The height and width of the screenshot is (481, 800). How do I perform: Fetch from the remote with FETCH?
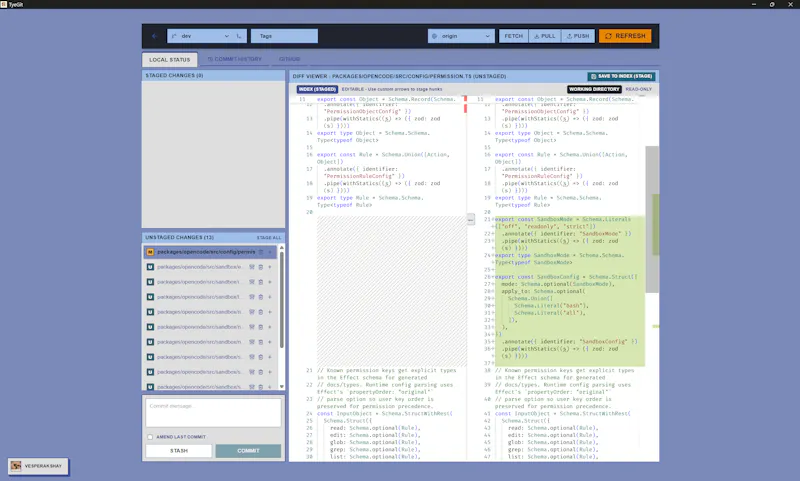[514, 36]
